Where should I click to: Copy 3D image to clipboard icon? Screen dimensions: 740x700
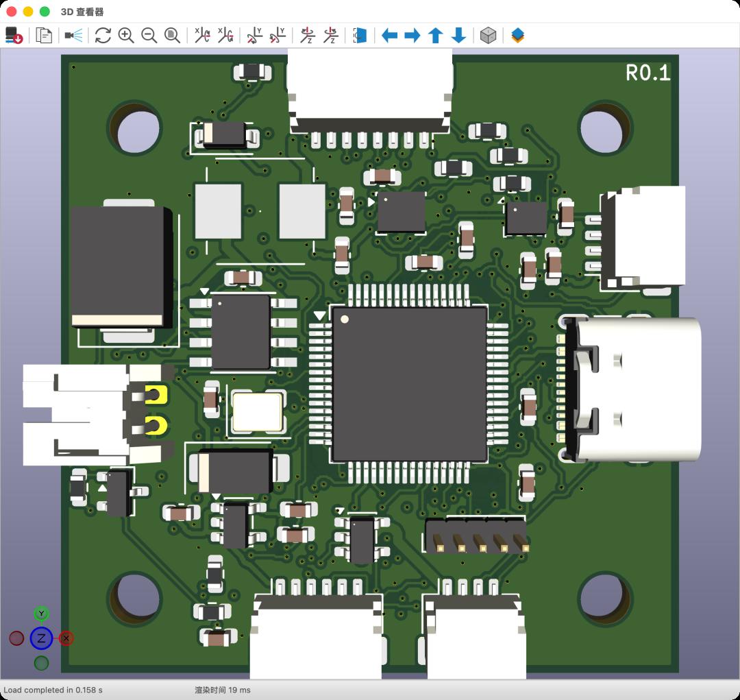click(x=44, y=36)
